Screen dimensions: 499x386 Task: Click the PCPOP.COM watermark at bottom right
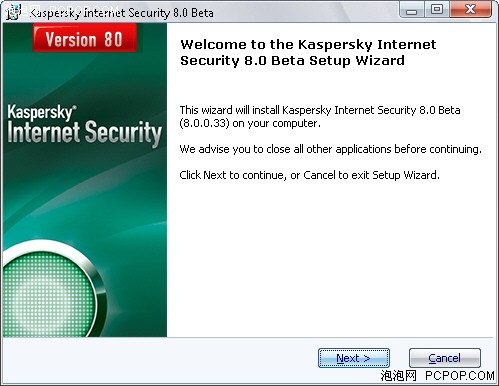[460, 376]
